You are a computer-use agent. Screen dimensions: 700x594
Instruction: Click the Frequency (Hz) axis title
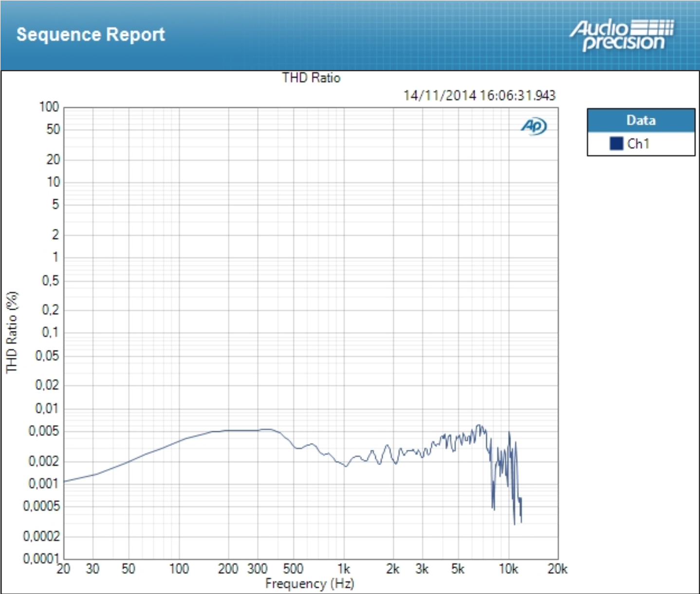pyautogui.click(x=310, y=583)
